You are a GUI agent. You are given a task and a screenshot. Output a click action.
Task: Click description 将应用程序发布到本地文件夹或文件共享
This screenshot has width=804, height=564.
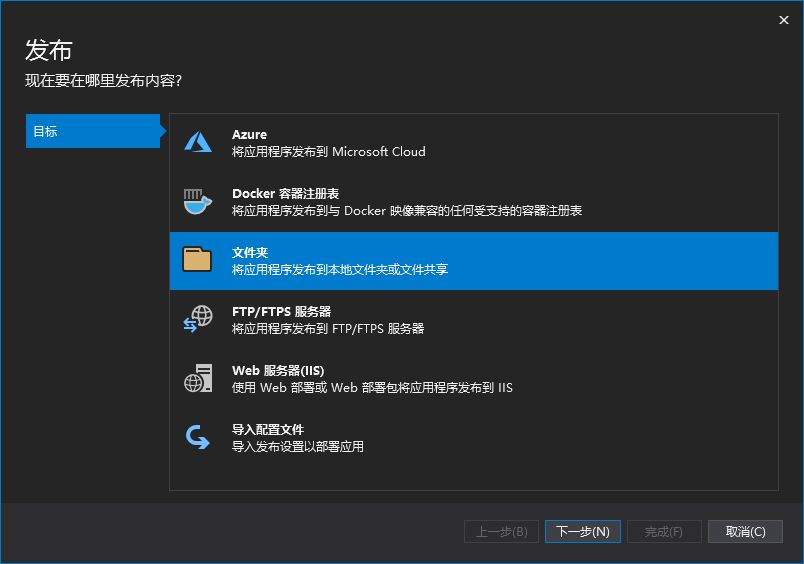340,270
